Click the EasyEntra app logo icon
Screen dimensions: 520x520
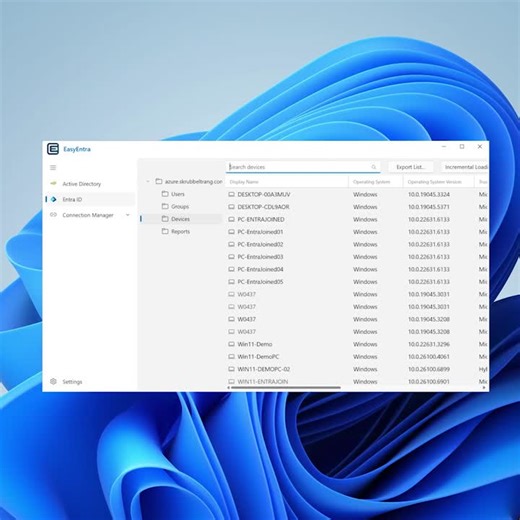pyautogui.click(x=53, y=149)
